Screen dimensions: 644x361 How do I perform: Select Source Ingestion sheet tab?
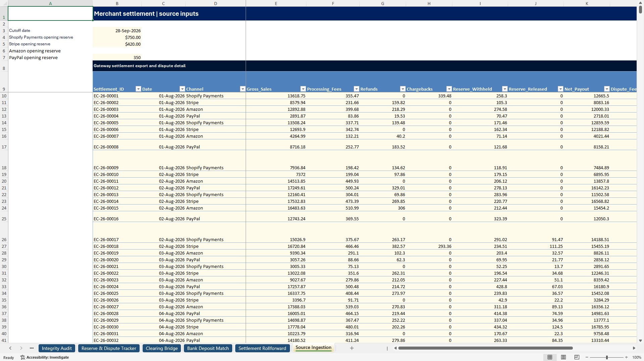(x=313, y=348)
